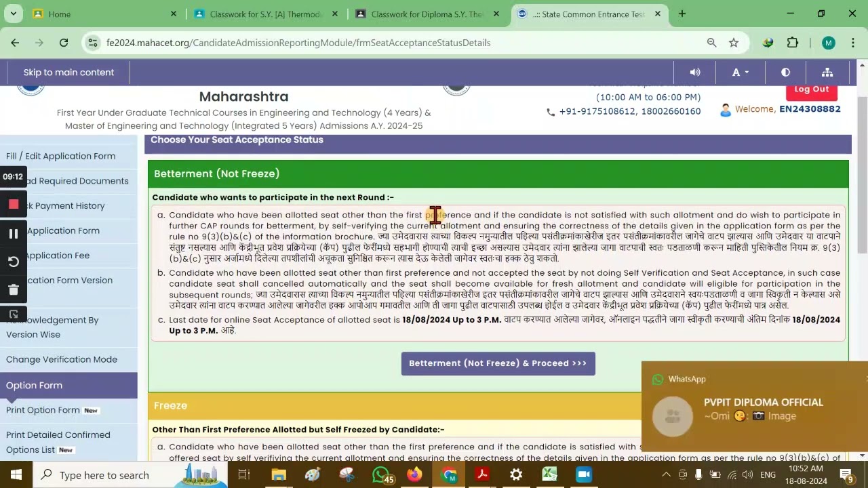Click the Log Out button
Screen dimensions: 868x488
[812, 89]
